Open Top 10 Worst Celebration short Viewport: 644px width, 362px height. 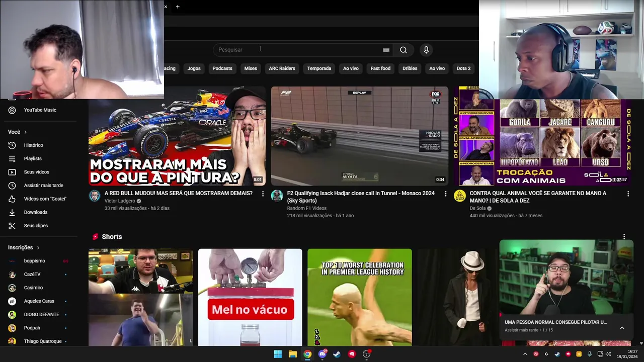[x=359, y=297]
